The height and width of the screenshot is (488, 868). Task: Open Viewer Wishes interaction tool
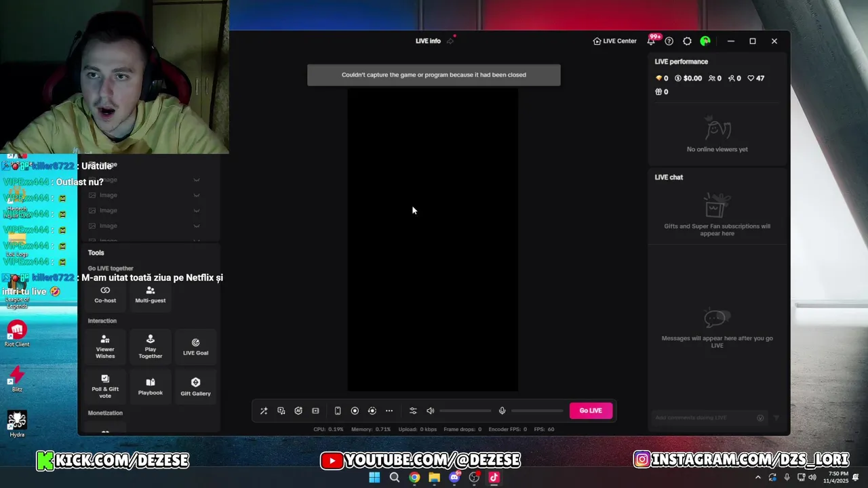[x=105, y=347]
